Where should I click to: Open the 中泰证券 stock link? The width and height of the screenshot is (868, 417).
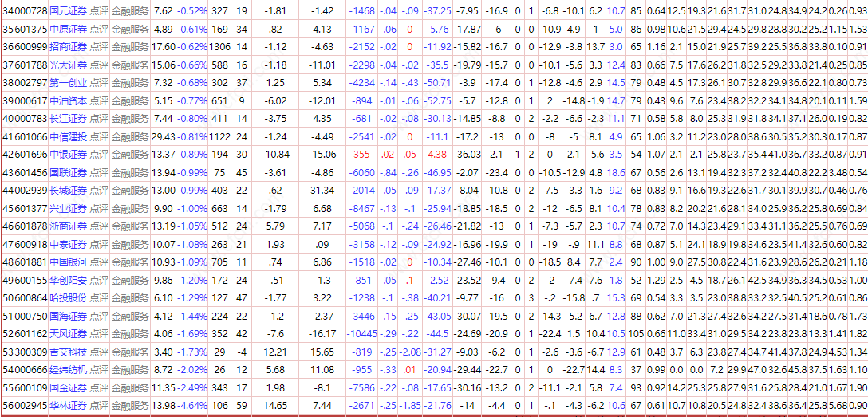pos(68,245)
